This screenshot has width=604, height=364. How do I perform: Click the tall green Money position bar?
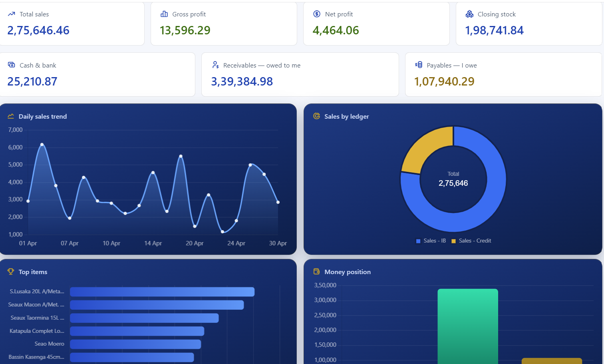coord(468,326)
